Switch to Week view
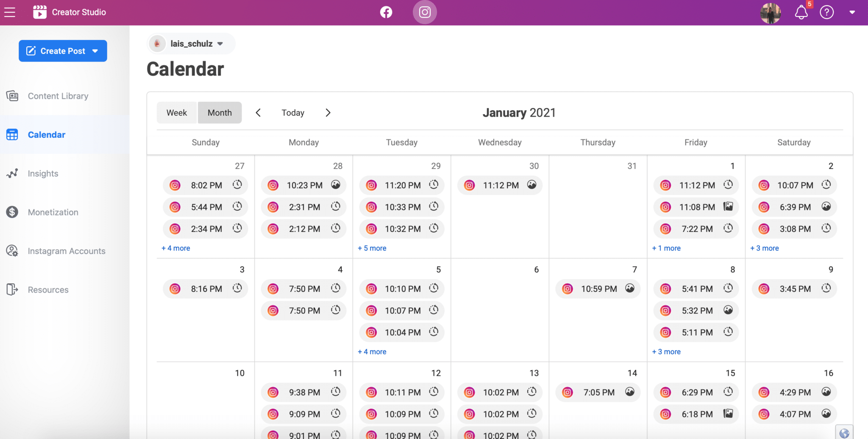This screenshot has width=868, height=439. tap(177, 112)
